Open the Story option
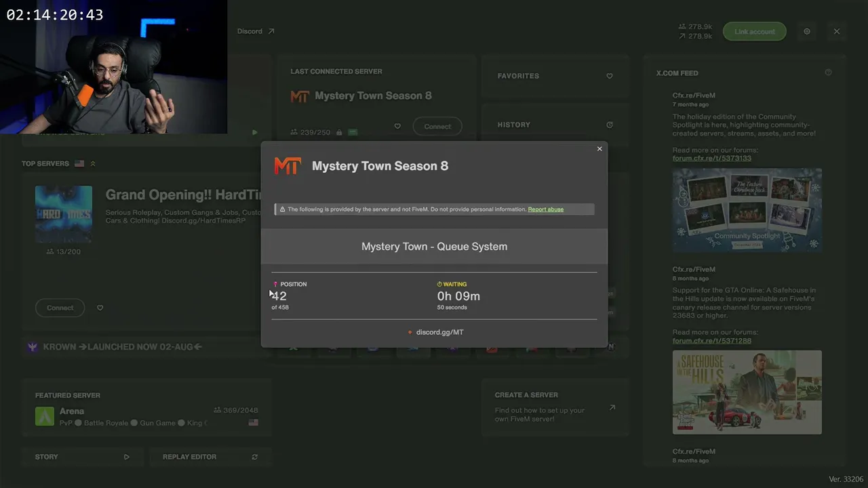The width and height of the screenshot is (868, 488). (x=82, y=457)
